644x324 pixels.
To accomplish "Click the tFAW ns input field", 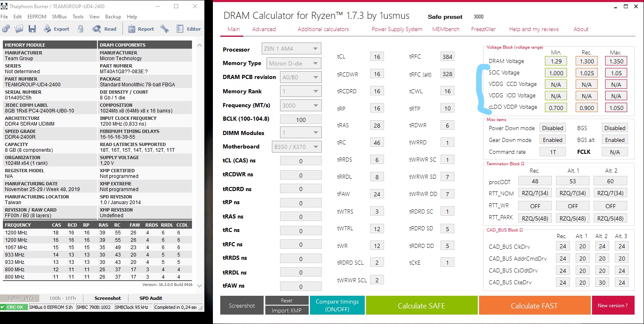I will click(x=301, y=286).
